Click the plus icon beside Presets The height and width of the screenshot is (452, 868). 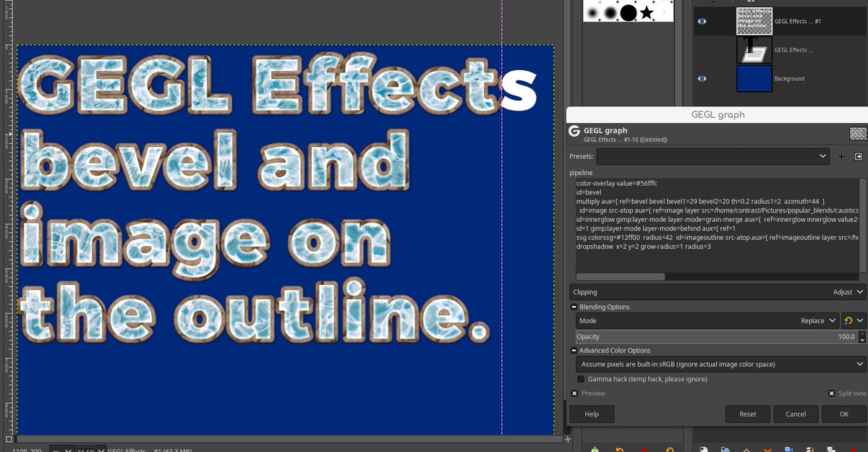841,155
